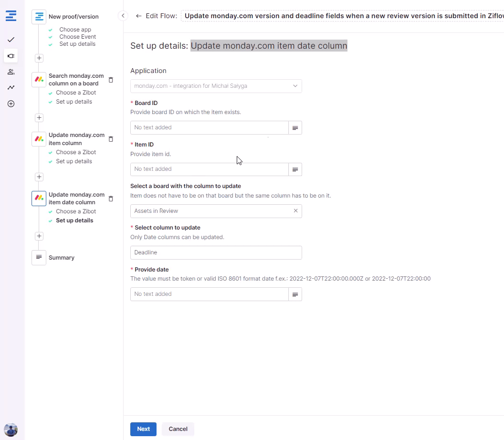
Task: Open token picker for Item ID field
Action: click(295, 169)
